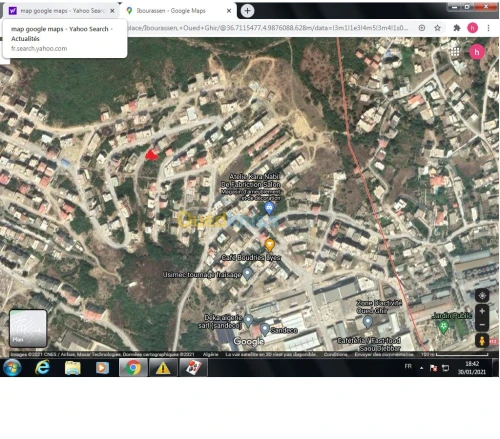Click the network tray icon

(445, 368)
